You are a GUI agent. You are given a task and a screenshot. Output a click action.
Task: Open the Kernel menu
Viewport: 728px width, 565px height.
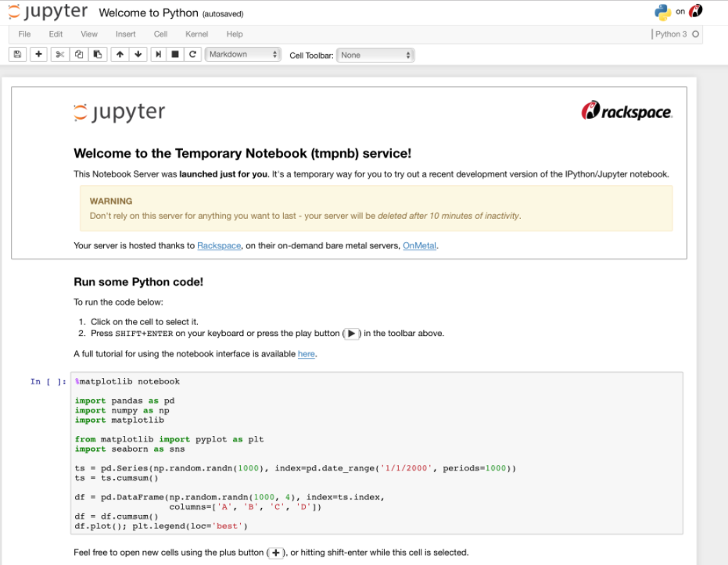tap(196, 34)
